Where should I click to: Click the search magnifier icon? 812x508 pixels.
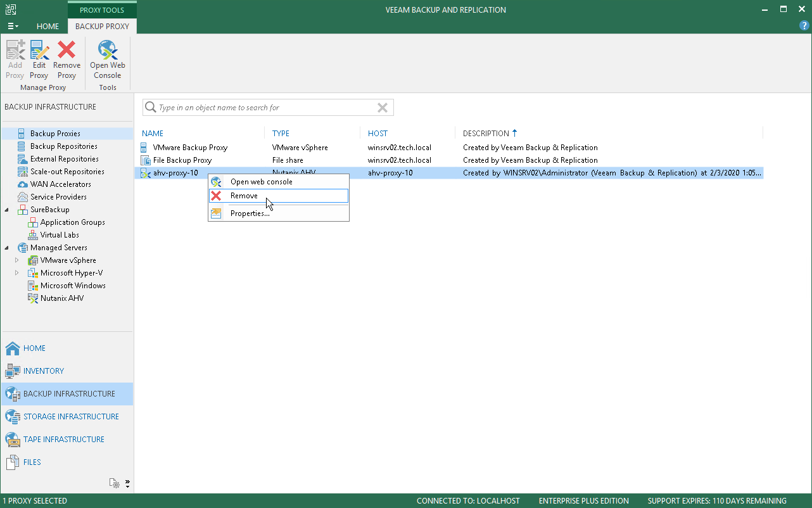151,108
